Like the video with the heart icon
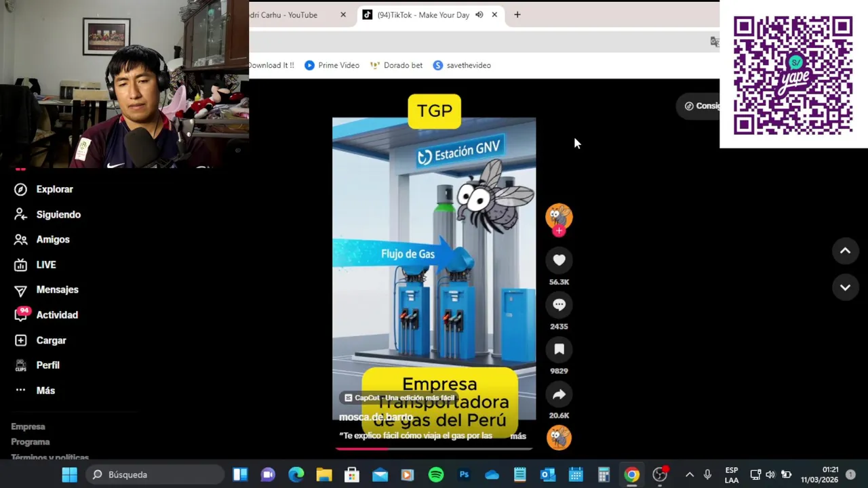 point(559,260)
